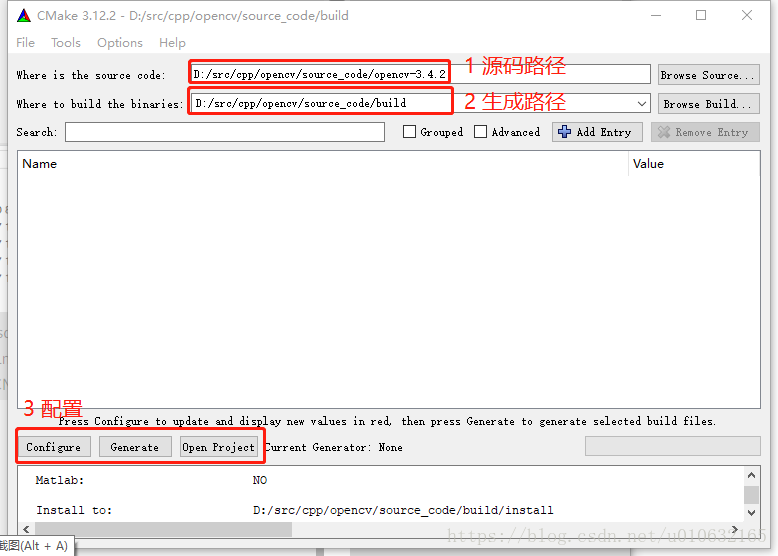The height and width of the screenshot is (556, 778).
Task: Focus the Search input field
Action: pyautogui.click(x=225, y=132)
